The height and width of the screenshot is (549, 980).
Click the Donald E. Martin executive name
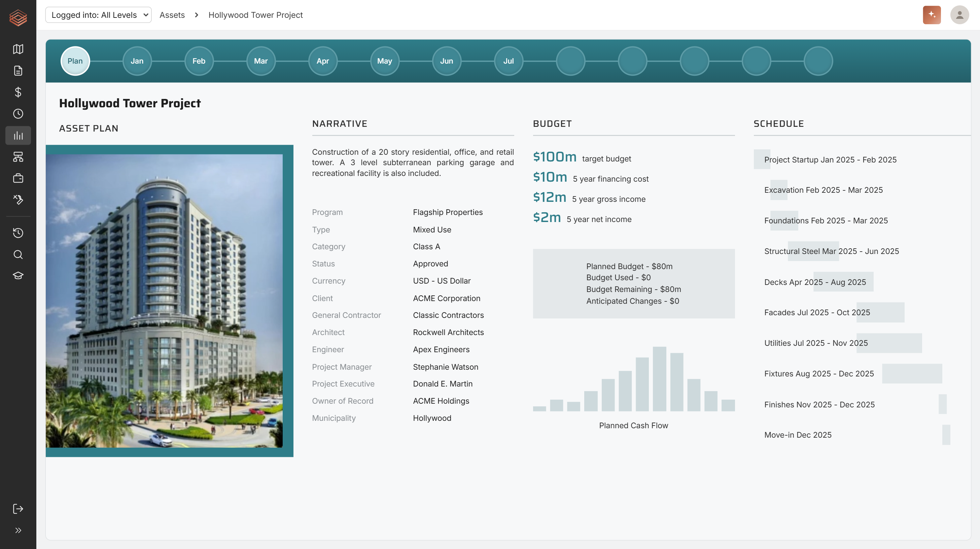point(443,383)
